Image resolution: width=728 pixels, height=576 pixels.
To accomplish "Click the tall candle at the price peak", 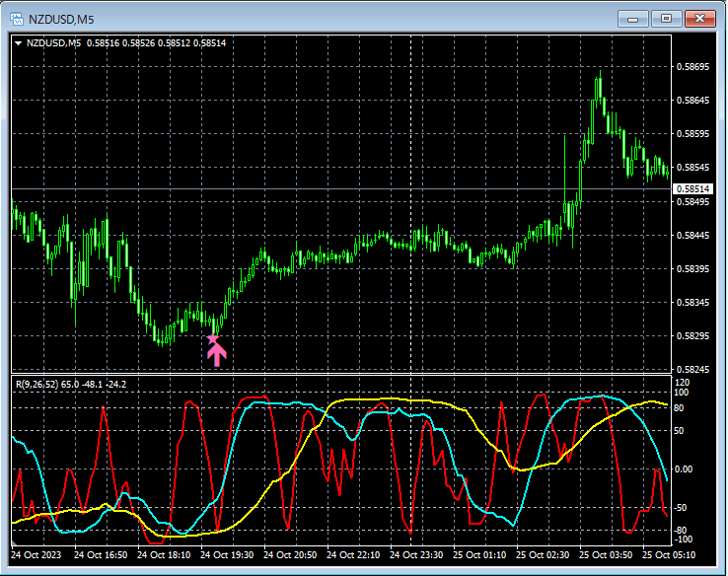I will point(600,88).
